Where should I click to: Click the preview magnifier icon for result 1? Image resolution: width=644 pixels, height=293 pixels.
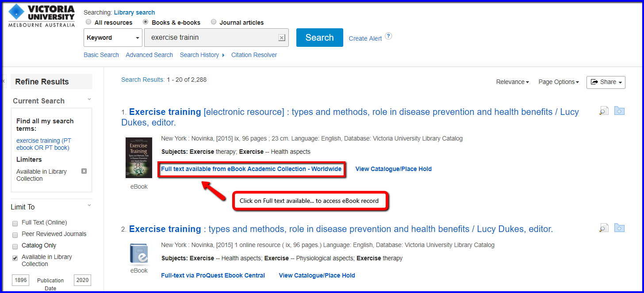pyautogui.click(x=604, y=111)
